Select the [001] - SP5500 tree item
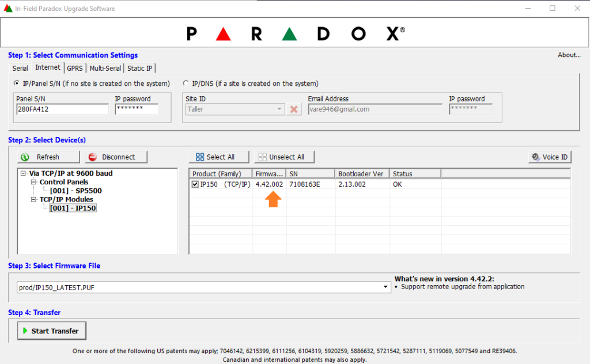The width and height of the screenshot is (590, 364). click(75, 191)
